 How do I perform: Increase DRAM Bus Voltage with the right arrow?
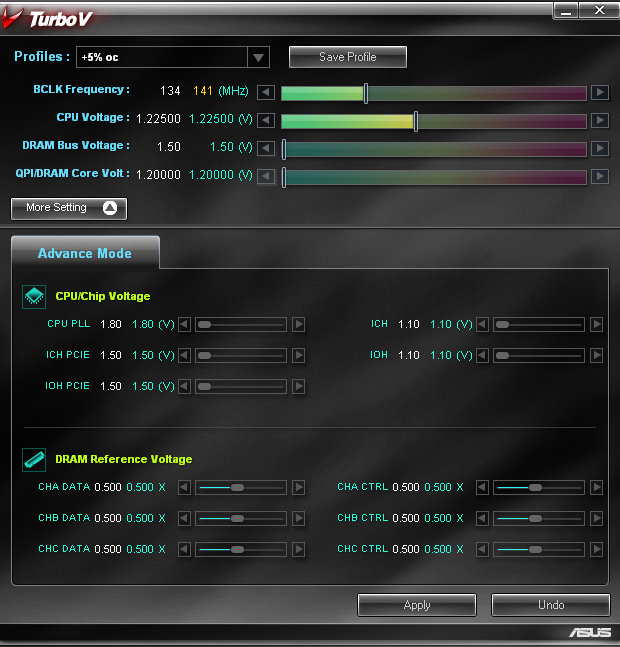click(x=600, y=148)
